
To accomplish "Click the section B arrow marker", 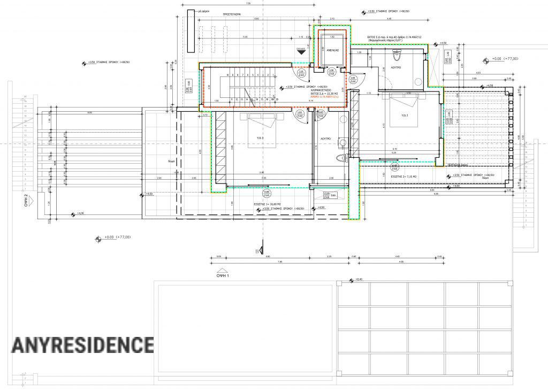I will [263, 249].
